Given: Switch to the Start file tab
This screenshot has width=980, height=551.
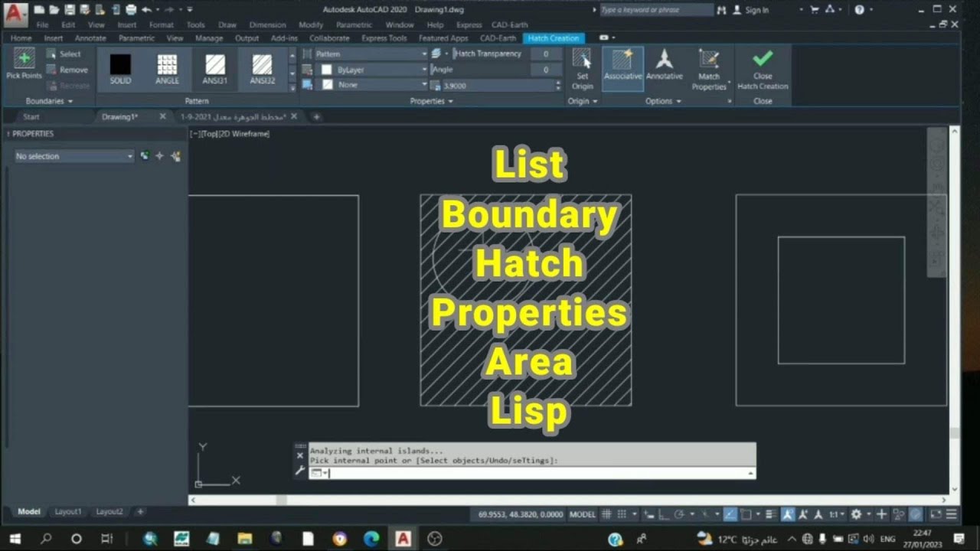Looking at the screenshot, I should (31, 117).
